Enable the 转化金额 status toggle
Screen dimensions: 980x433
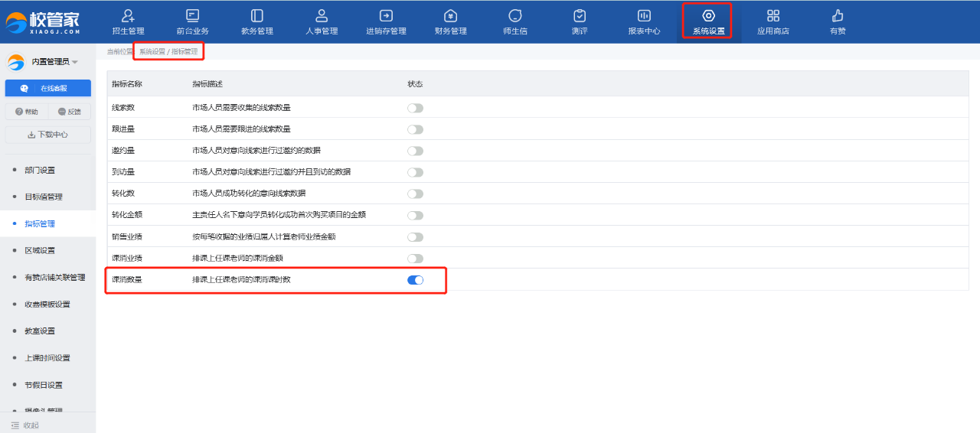(x=415, y=216)
